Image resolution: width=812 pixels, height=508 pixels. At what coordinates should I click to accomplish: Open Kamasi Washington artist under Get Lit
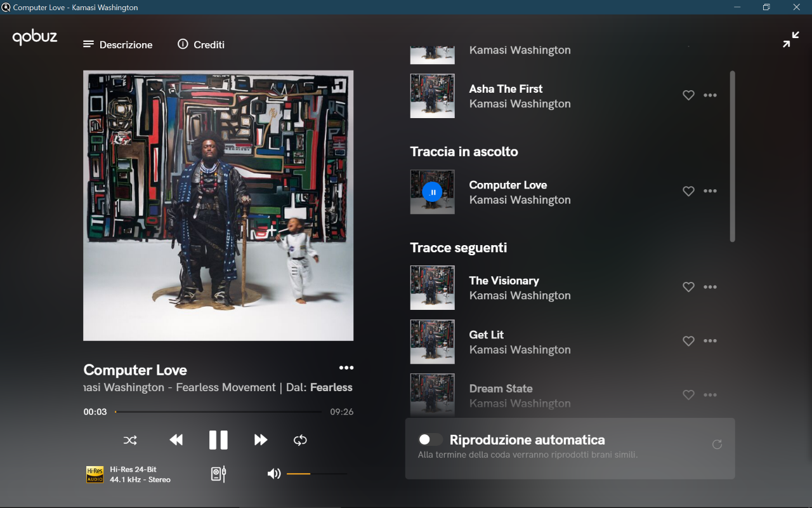tap(520, 350)
